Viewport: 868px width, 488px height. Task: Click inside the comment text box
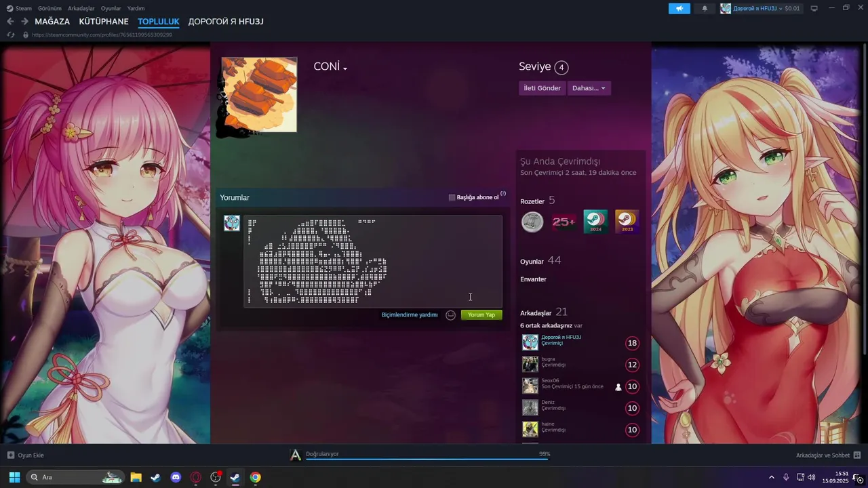click(x=373, y=261)
